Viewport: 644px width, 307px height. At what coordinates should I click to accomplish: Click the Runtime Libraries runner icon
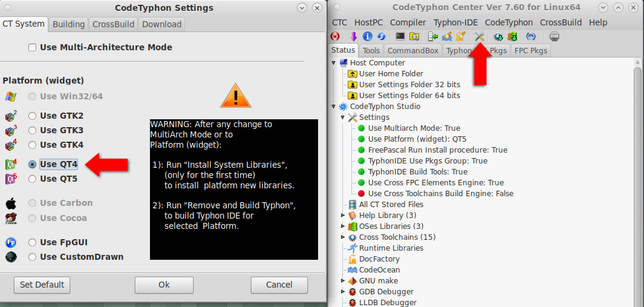353,248
